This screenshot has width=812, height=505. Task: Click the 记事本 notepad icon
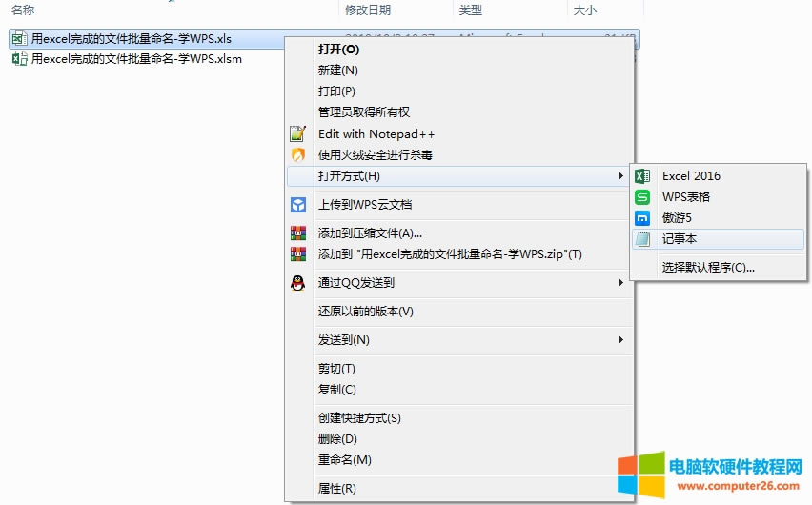[642, 239]
